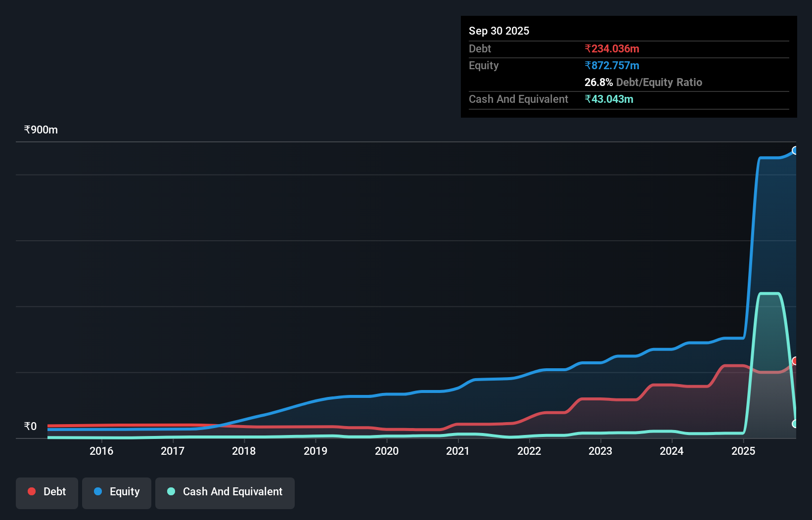
Task: Click the red Debt legend dot
Action: 31,491
